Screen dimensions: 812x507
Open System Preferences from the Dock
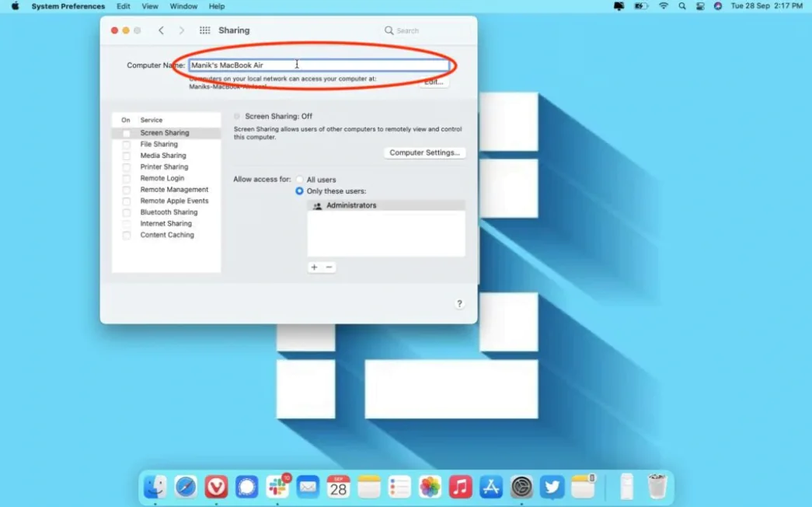pos(521,487)
